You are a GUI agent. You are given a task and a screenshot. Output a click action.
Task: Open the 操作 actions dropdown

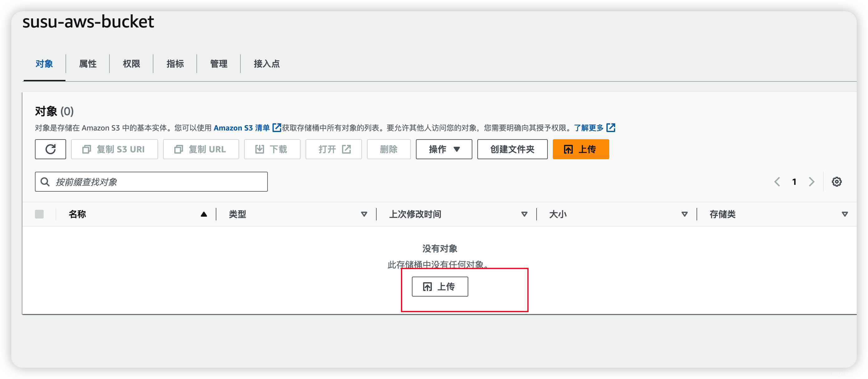coord(444,149)
